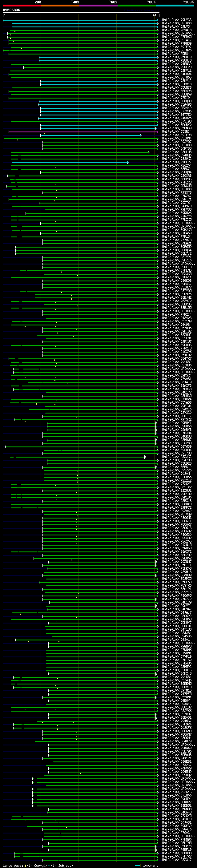197x868 pixels.
Task: Select hit label UniRef100_B4G004
Action: click(x=177, y=74)
